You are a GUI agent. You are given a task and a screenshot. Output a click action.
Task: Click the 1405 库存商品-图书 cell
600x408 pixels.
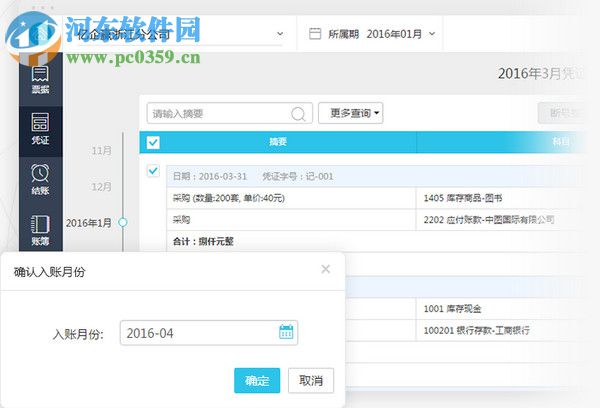tap(500, 198)
